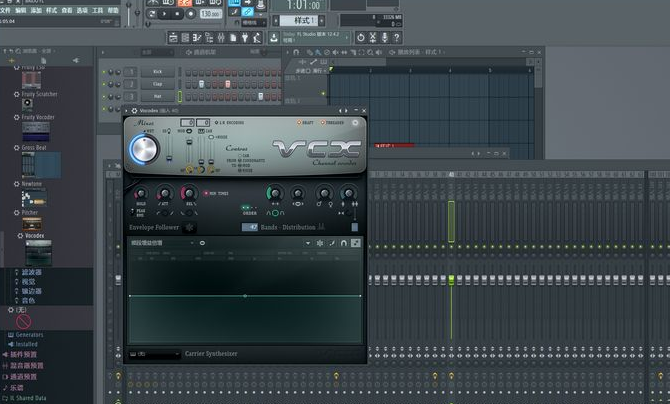Click the Playlist magnet snap icon
Image resolution: width=670 pixels, height=404 pixels.
(296, 52)
